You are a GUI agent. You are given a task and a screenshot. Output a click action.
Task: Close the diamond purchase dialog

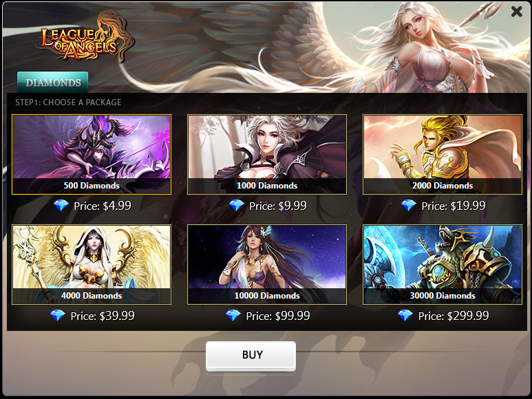(x=516, y=12)
